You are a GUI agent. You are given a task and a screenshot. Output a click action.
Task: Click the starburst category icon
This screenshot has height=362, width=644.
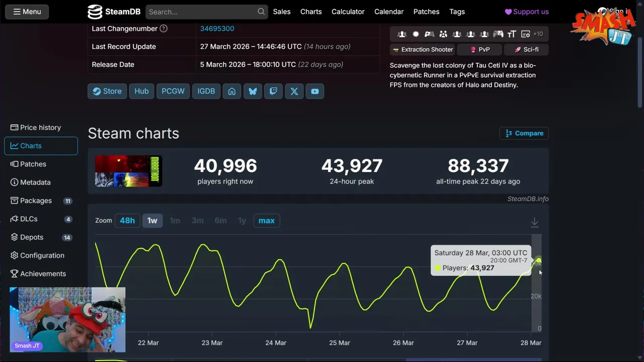[416, 34]
